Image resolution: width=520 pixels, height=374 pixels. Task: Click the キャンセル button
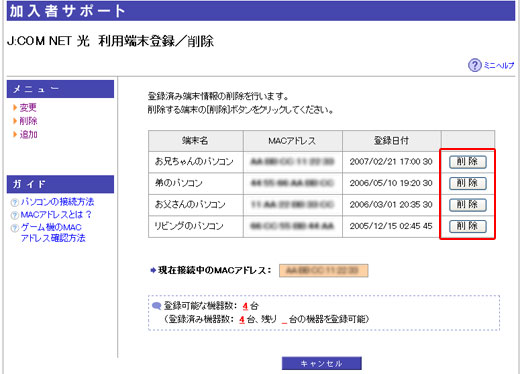322,363
